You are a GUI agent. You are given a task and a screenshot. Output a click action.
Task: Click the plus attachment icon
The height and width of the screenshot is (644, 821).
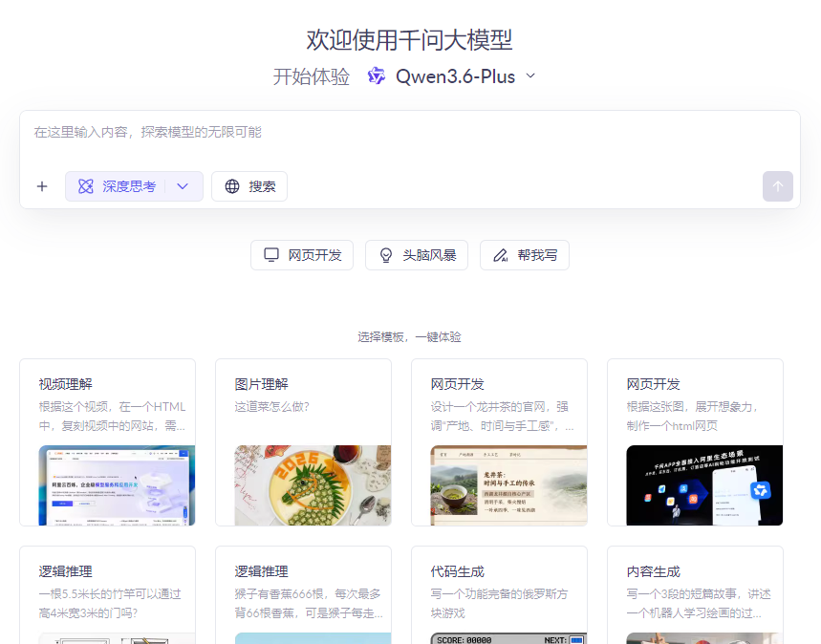click(42, 186)
